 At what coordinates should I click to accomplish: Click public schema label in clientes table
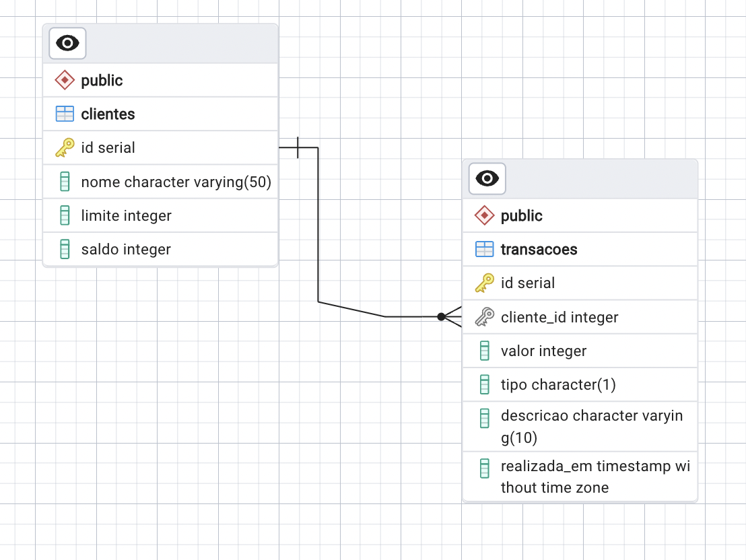102,80
